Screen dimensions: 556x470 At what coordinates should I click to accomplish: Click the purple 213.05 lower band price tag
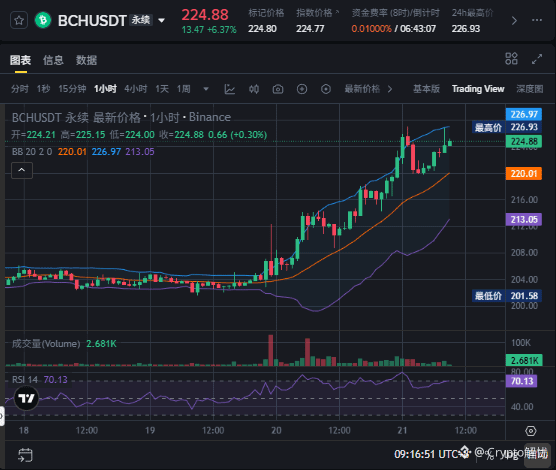click(x=524, y=220)
